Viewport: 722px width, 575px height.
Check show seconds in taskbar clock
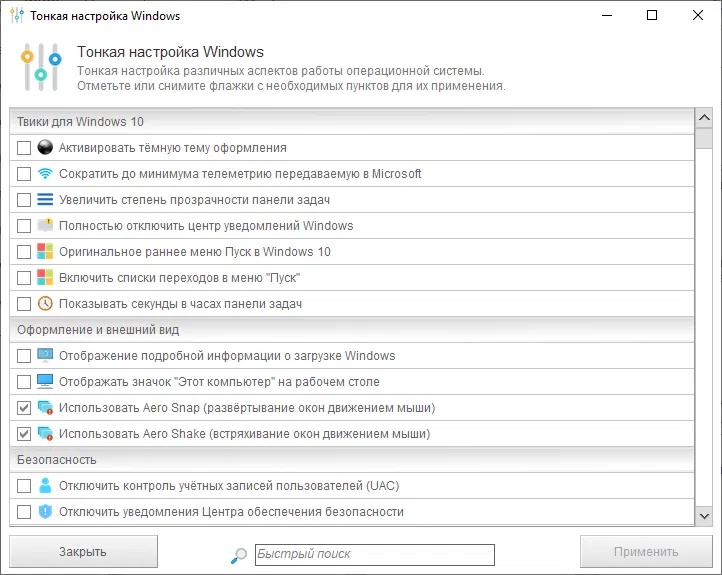[x=24, y=304]
